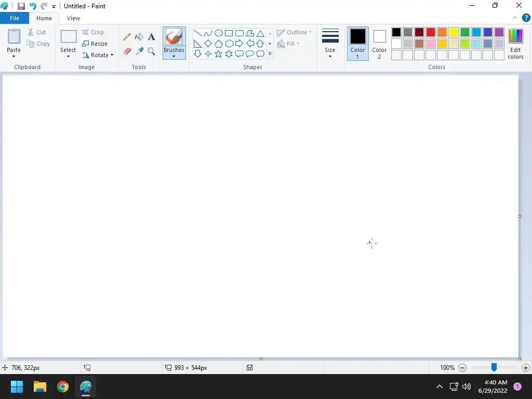This screenshot has height=399, width=532.
Task: Click the Copy button
Action: click(x=38, y=44)
